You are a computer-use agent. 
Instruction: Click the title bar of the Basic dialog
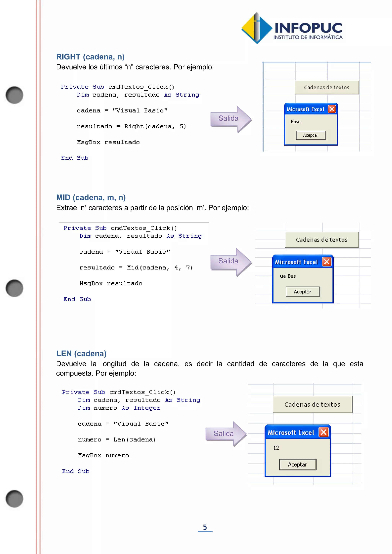coord(305,109)
